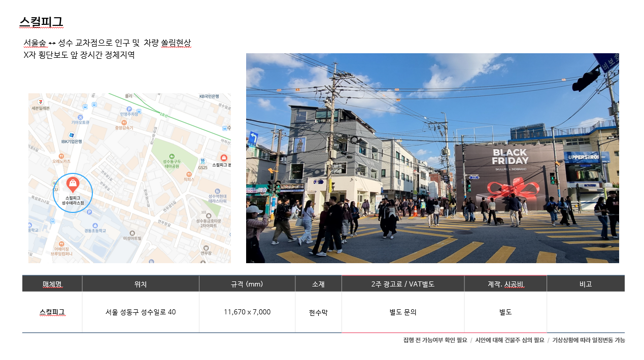The height and width of the screenshot is (360, 644).
Task: Click the 치피스 restaurant icon
Action: pyautogui.click(x=188, y=173)
